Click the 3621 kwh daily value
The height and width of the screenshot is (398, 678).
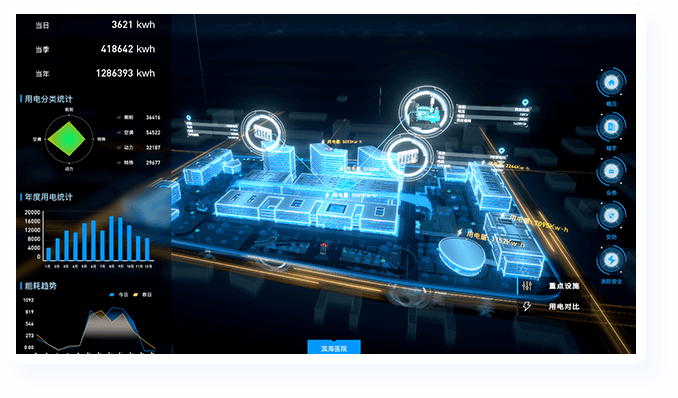pyautogui.click(x=133, y=25)
